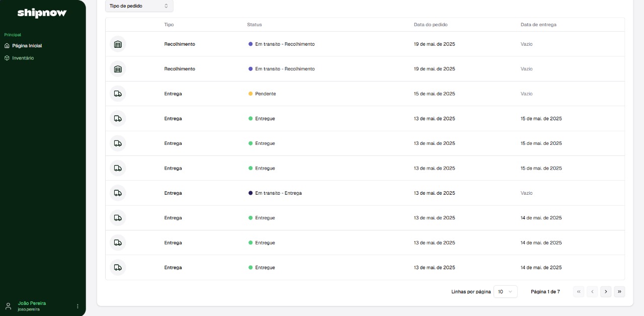
Task: Click 13 de mai. de 2025 in Em transito - Entrega row
Action: 435,193
